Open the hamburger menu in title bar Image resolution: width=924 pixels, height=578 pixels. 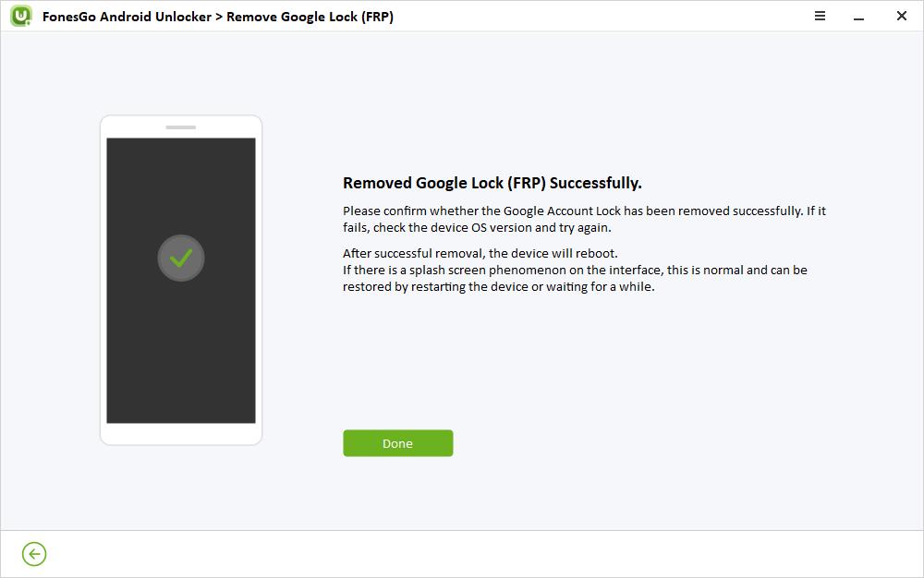[820, 16]
